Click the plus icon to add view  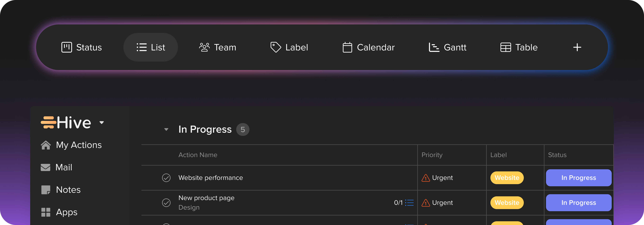(577, 47)
